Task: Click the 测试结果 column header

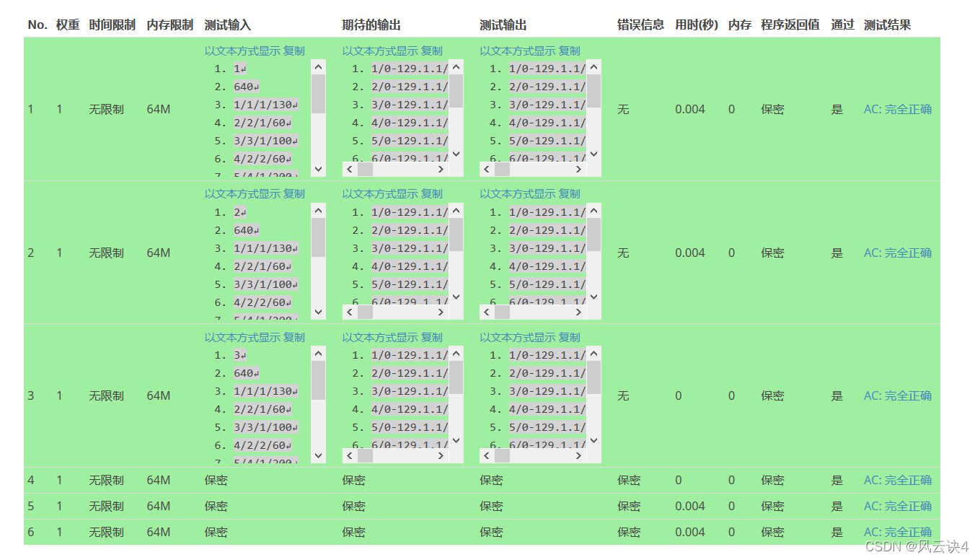Action: (x=887, y=25)
